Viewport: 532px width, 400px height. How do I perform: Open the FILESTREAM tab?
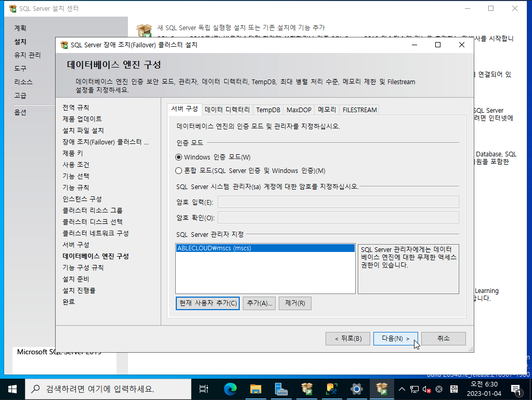[360, 110]
